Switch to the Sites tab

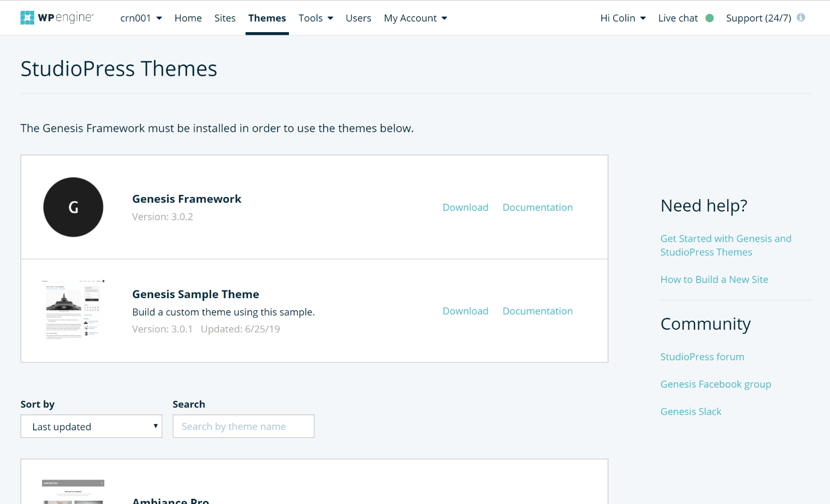(225, 18)
